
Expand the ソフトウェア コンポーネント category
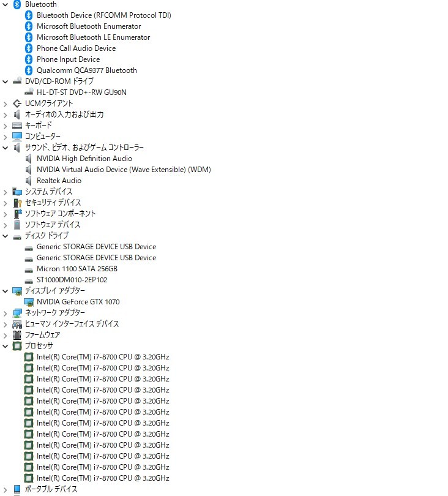pyautogui.click(x=5, y=214)
